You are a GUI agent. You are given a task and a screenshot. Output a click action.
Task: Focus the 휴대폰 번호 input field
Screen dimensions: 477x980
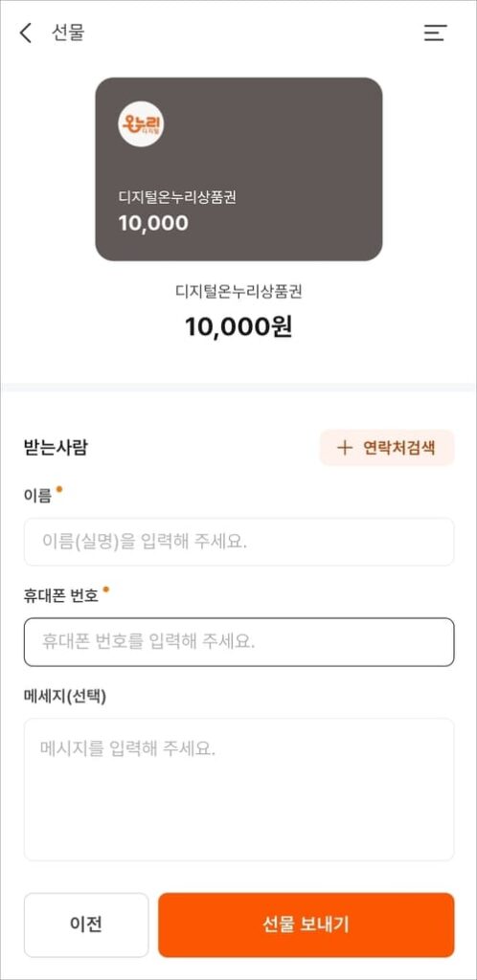238,642
